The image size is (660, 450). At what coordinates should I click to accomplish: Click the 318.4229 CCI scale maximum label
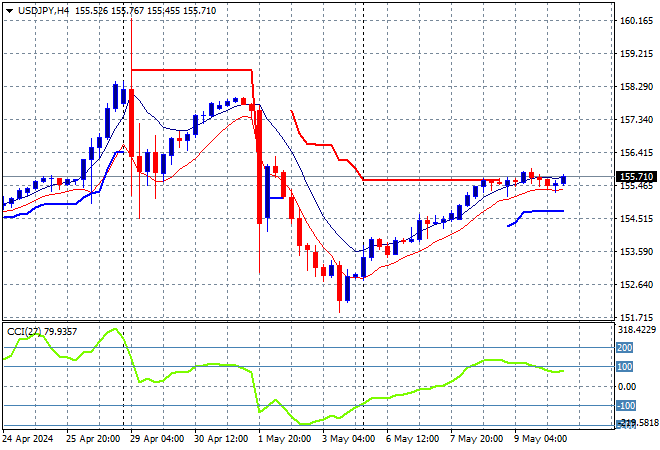point(634,329)
